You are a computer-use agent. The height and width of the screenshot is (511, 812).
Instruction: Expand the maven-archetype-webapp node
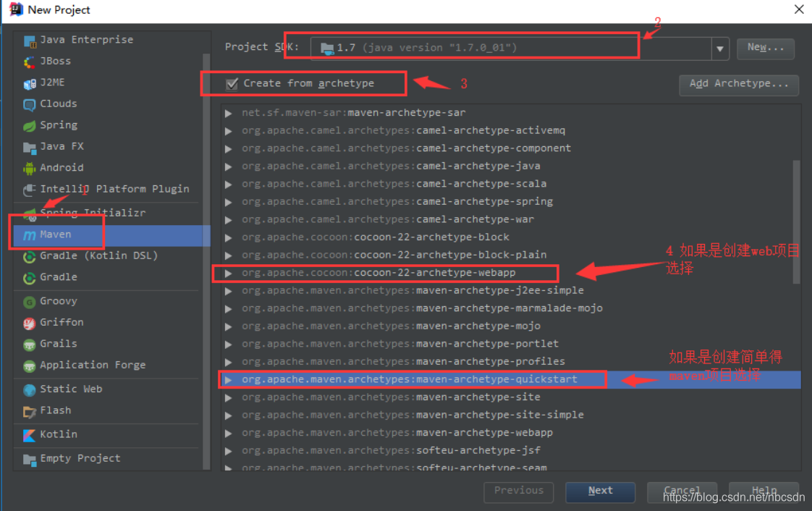(229, 434)
